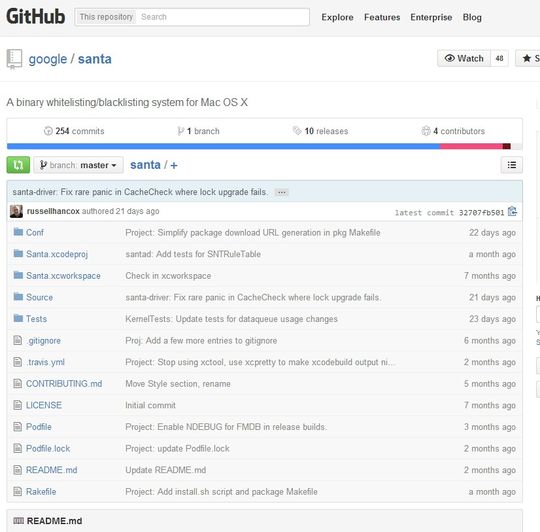Open the CONTRIBUTING.md file
The image size is (540, 532).
64,384
